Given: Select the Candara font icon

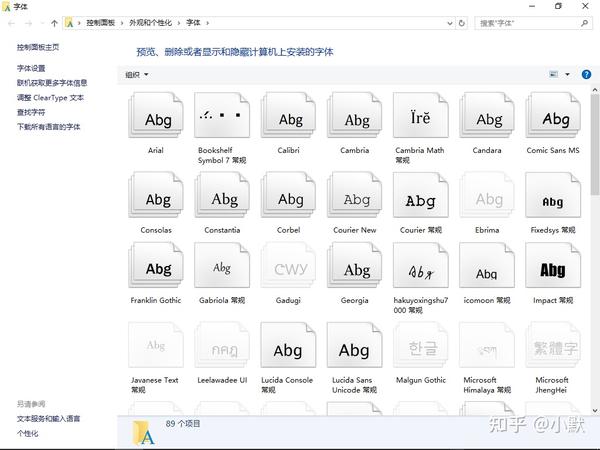Looking at the screenshot, I should tap(487, 115).
